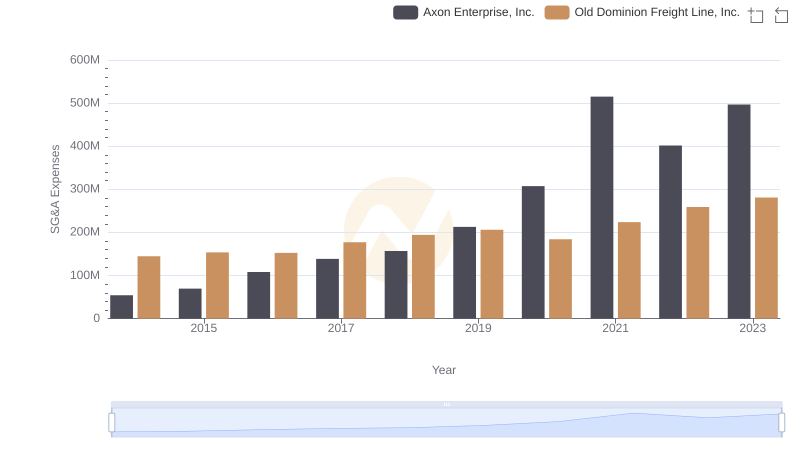800x461 pixels.
Task: Click the tallest Axon bar for 2021
Action: point(602,208)
